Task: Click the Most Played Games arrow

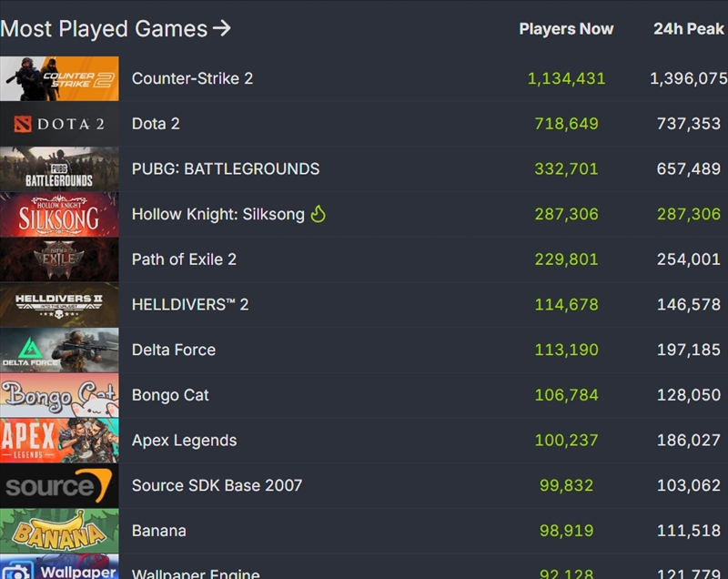Action: tap(221, 28)
